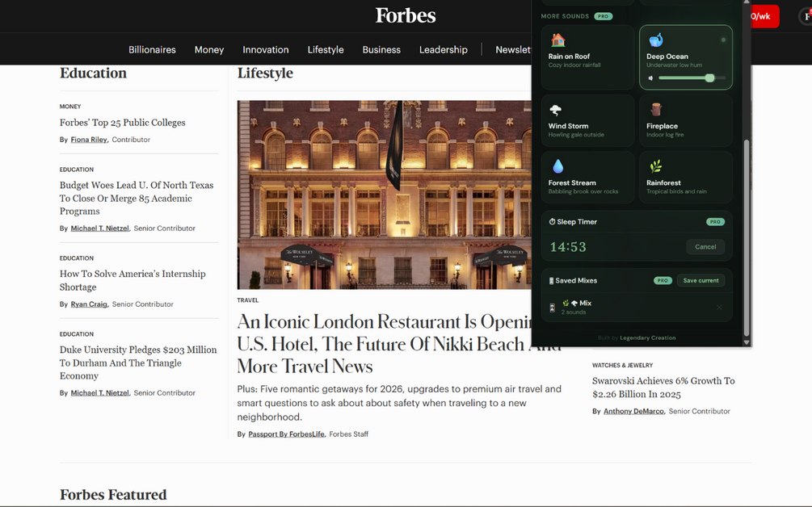Click the London hotel facade photo

point(385,195)
